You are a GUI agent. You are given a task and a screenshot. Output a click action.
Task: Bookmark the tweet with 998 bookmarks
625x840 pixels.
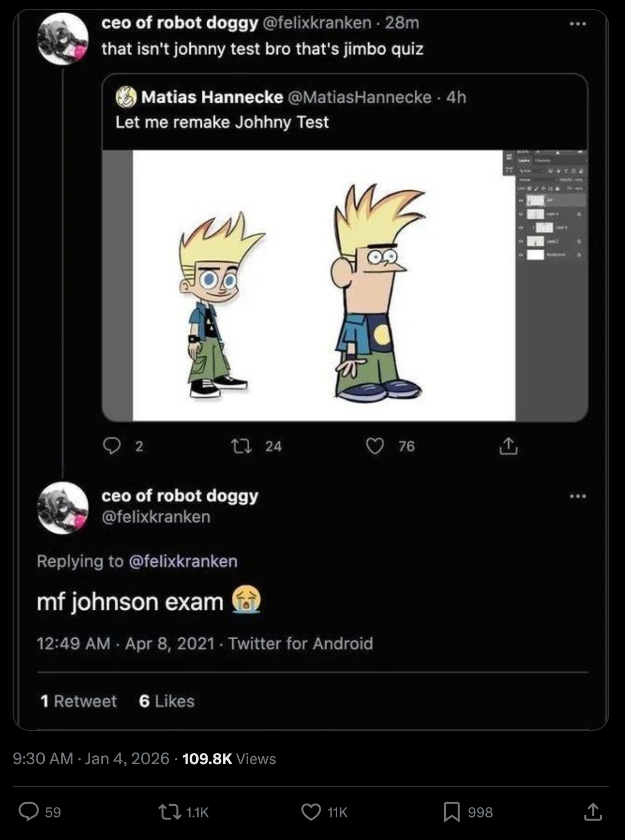(451, 812)
